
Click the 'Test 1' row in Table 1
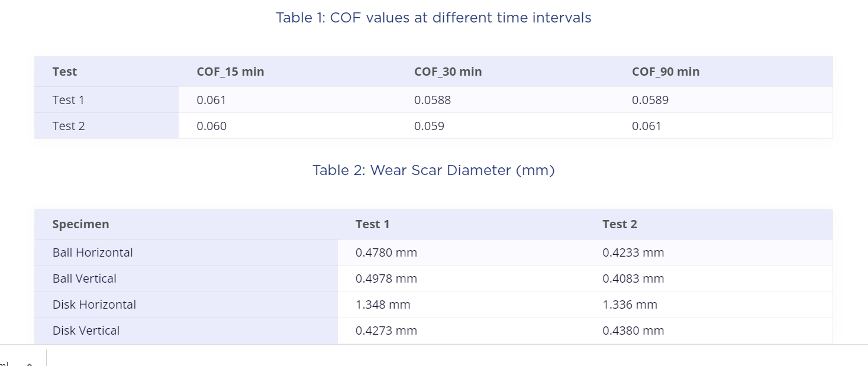[x=433, y=100]
